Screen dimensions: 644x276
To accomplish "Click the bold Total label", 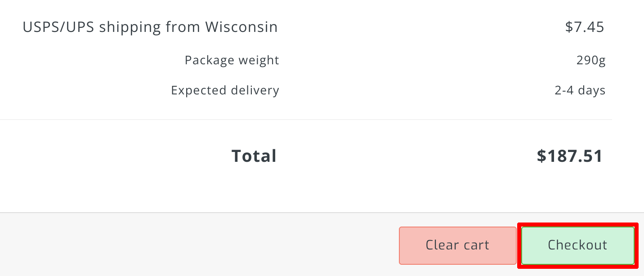I will tap(254, 156).
